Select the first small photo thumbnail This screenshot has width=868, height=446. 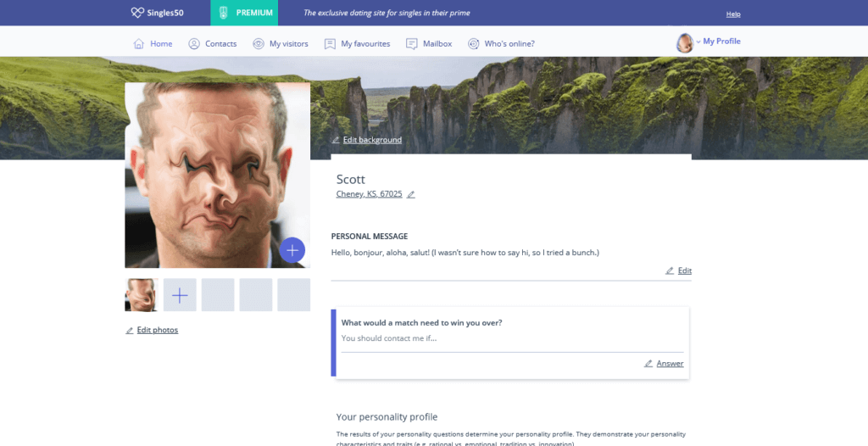point(142,295)
